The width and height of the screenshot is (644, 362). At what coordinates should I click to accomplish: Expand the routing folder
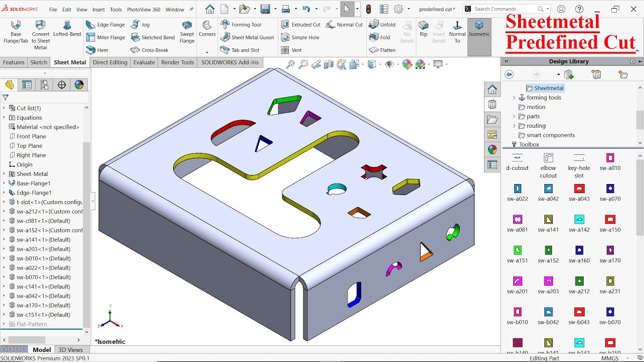tap(514, 126)
